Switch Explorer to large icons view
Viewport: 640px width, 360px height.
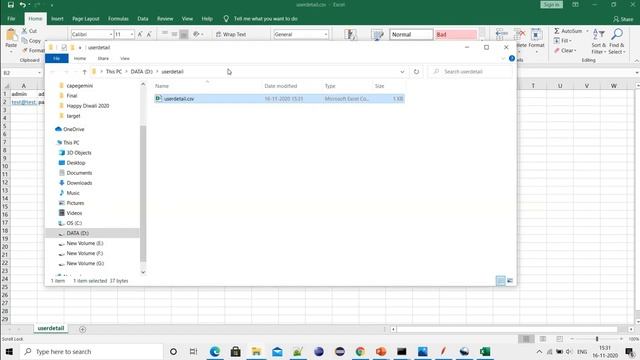[x=510, y=280]
